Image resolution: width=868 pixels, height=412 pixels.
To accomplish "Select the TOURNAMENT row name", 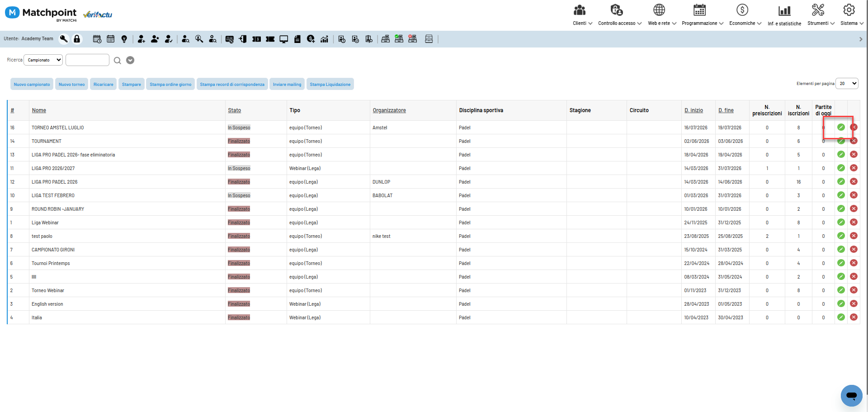I will [x=46, y=141].
